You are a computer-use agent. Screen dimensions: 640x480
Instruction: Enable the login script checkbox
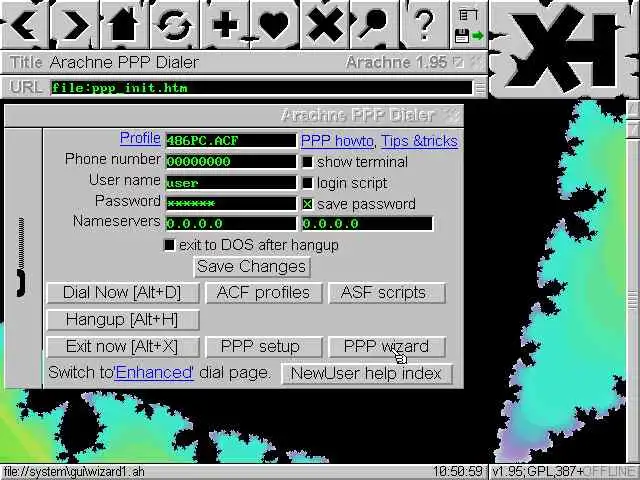pyautogui.click(x=307, y=183)
